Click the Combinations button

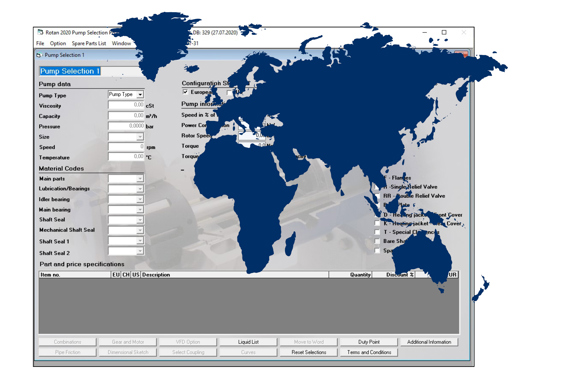(68, 342)
